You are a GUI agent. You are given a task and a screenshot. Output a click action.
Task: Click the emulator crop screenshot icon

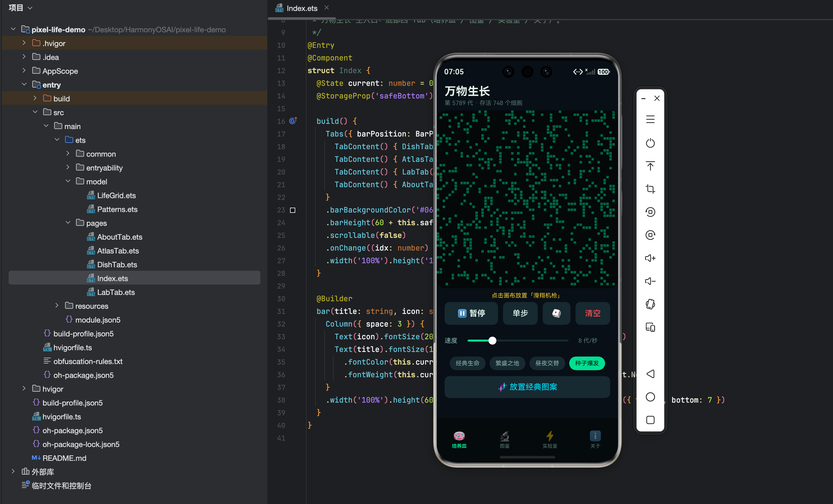pos(650,189)
